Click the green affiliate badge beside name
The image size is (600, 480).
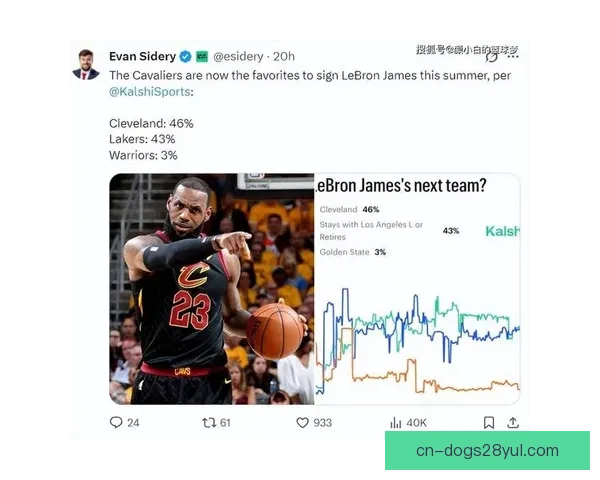coord(202,57)
